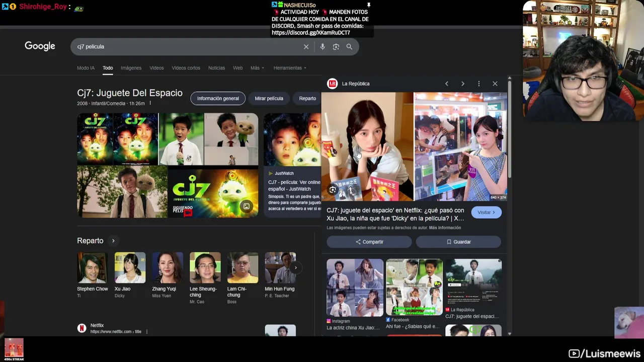Image resolution: width=644 pixels, height=362 pixels.
Task: Switch to Videos tab
Action: coord(156,68)
